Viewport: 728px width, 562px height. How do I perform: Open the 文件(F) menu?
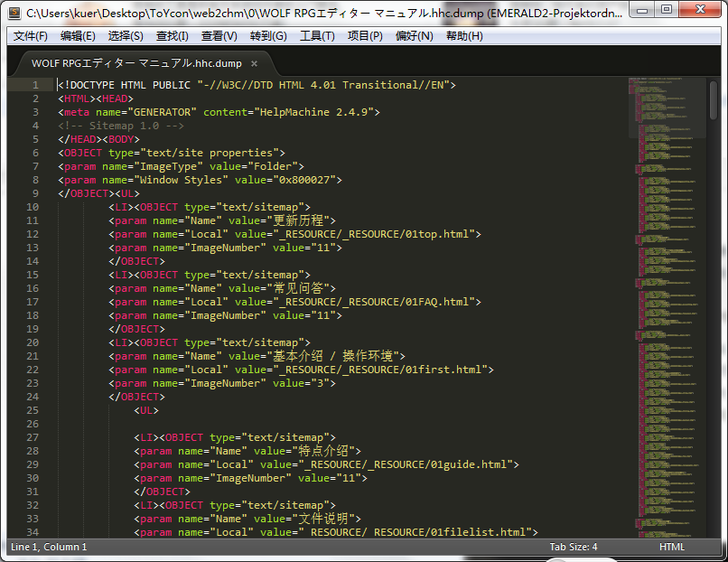31,36
